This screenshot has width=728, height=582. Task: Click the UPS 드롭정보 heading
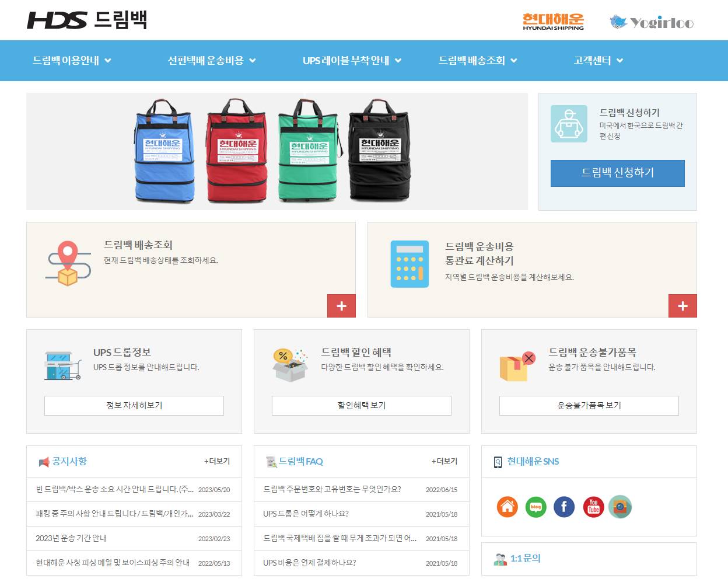[122, 353]
